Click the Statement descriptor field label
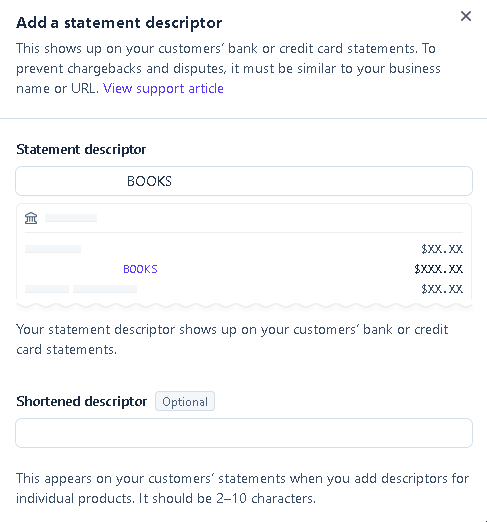This screenshot has height=522, width=487. tap(81, 149)
